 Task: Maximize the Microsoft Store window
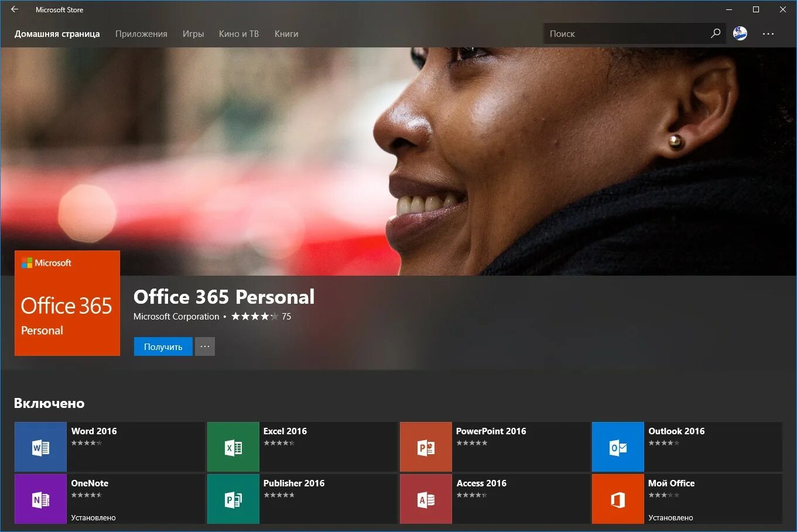[x=756, y=9]
